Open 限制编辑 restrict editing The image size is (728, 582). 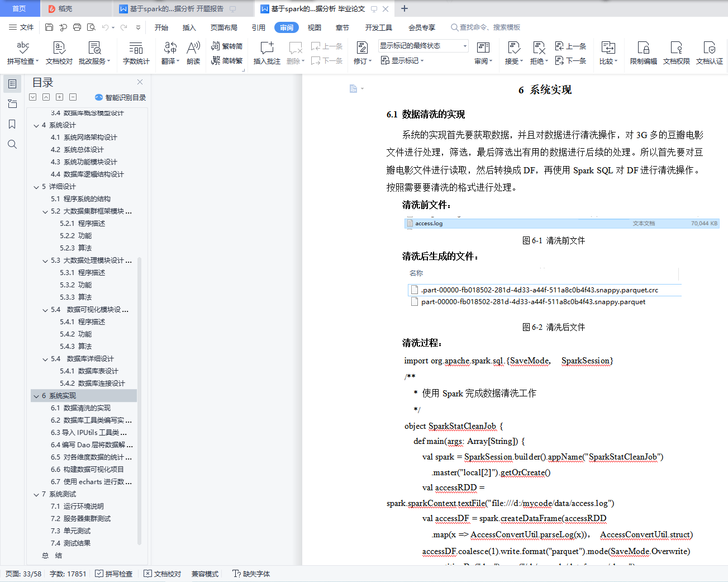point(644,53)
